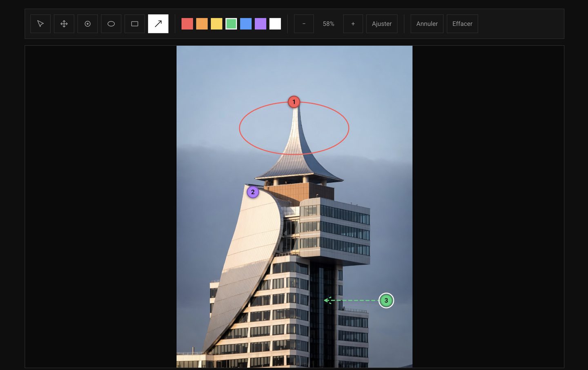Choose the purple color swatch
The height and width of the screenshot is (370, 588).
[x=261, y=24]
